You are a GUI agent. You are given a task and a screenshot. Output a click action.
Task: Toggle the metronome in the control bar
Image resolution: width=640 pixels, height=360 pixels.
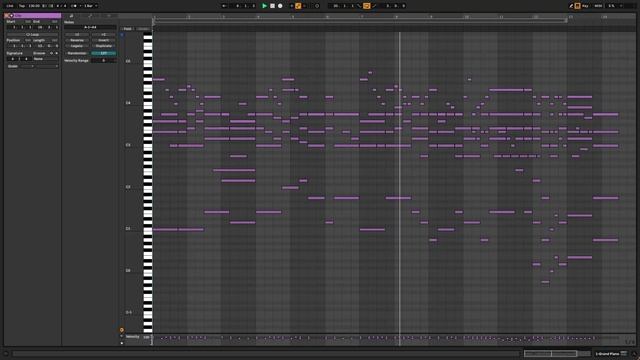(75, 6)
